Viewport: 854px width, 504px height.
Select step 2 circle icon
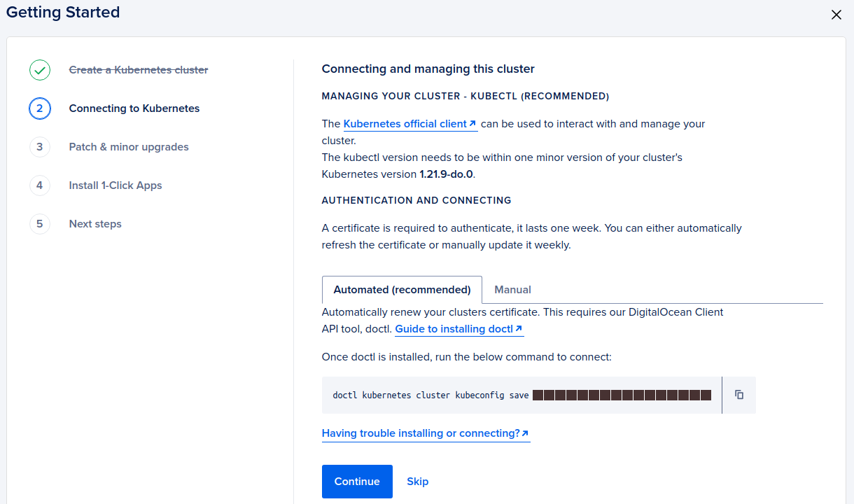pos(40,108)
